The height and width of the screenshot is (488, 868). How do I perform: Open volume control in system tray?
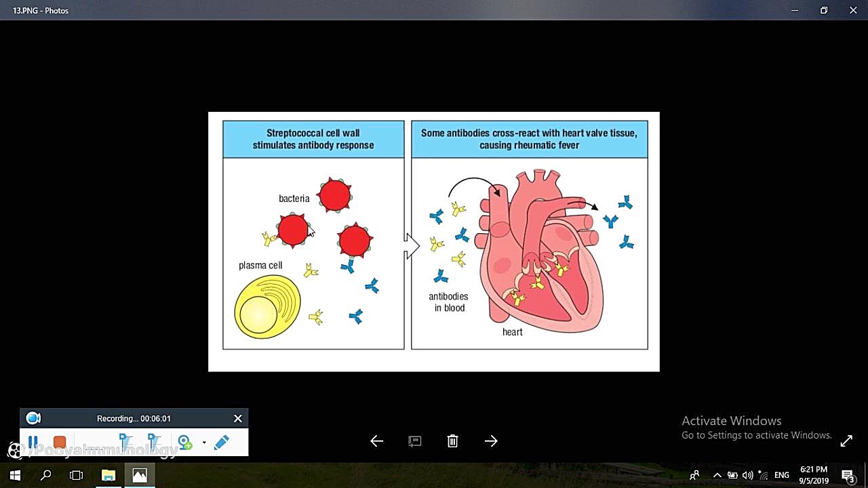click(747, 475)
